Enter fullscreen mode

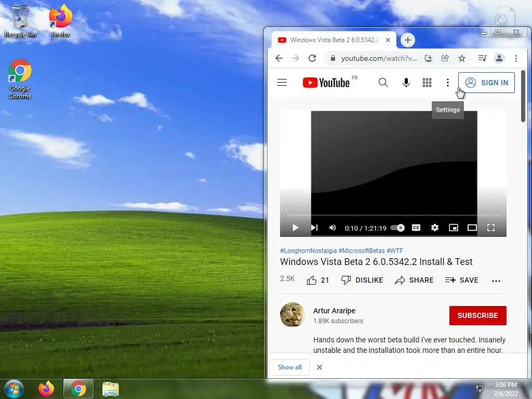(490, 228)
